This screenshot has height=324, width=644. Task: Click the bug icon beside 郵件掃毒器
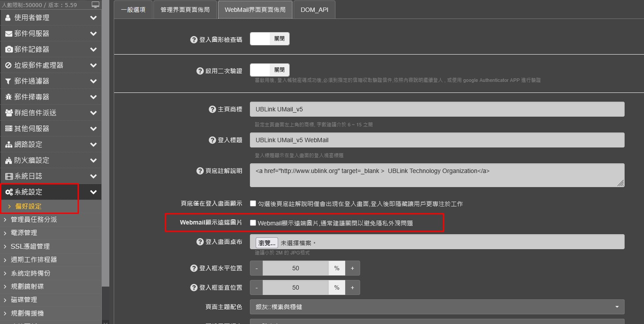click(8, 97)
